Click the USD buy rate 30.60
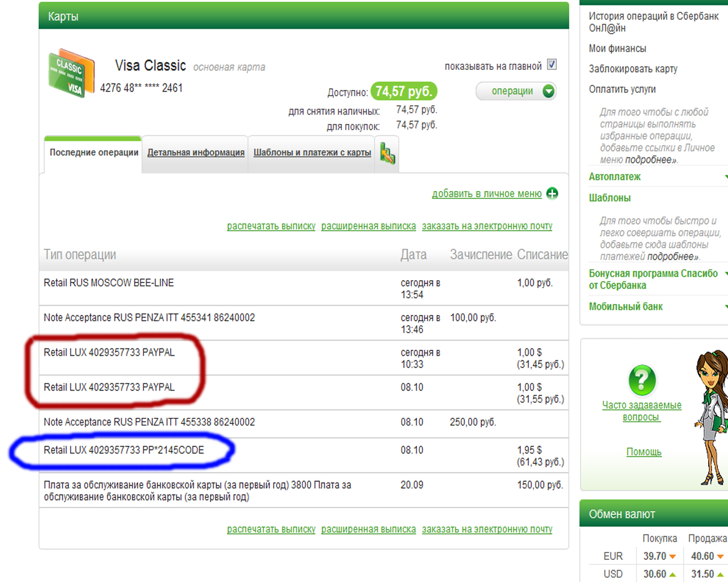 (x=655, y=574)
